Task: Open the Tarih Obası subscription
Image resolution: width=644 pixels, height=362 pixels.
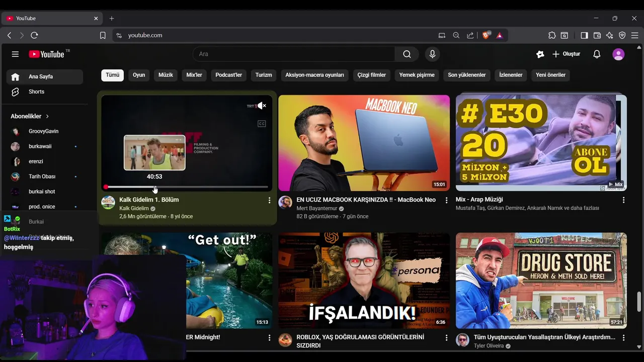Action: click(45, 176)
